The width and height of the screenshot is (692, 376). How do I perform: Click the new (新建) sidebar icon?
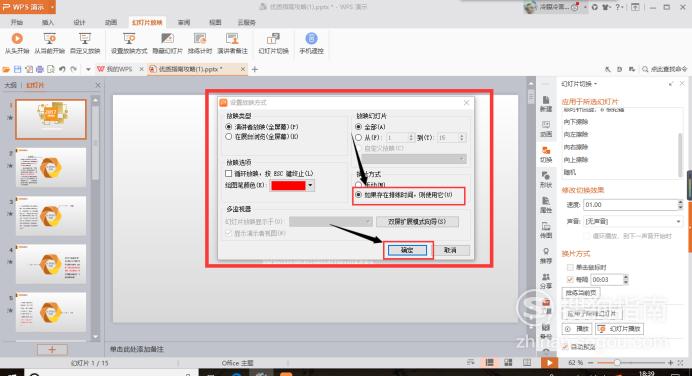[546, 104]
